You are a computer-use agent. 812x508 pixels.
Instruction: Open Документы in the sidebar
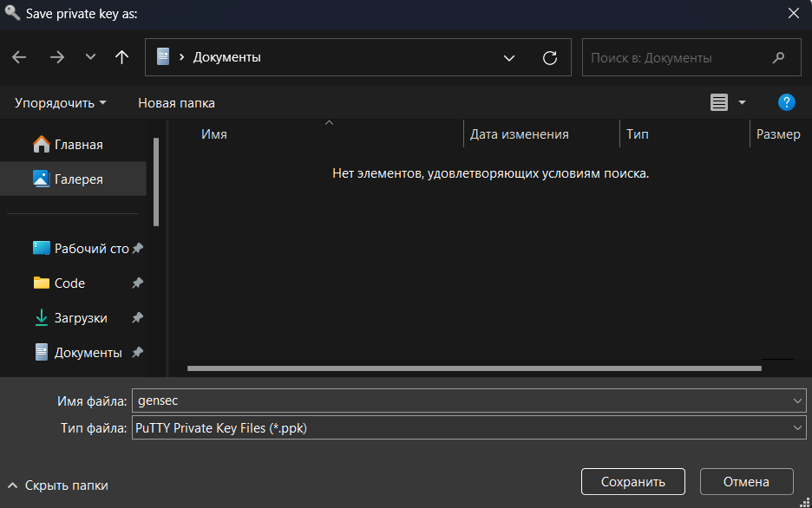point(74,352)
